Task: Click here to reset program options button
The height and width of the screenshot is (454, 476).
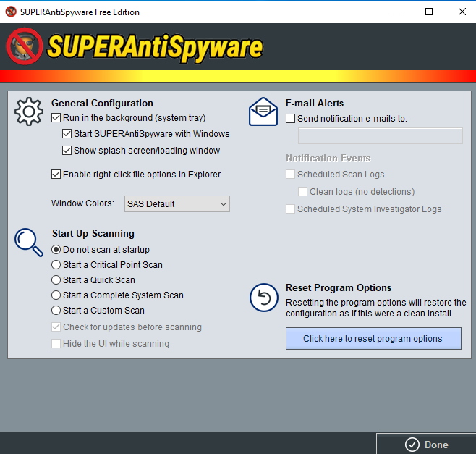Action: pyautogui.click(x=373, y=339)
